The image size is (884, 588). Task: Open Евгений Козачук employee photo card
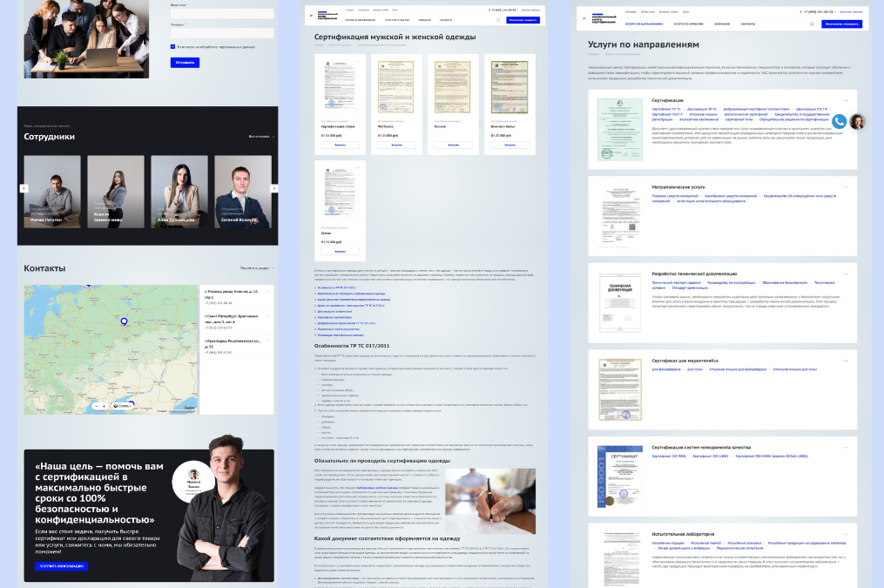[243, 192]
